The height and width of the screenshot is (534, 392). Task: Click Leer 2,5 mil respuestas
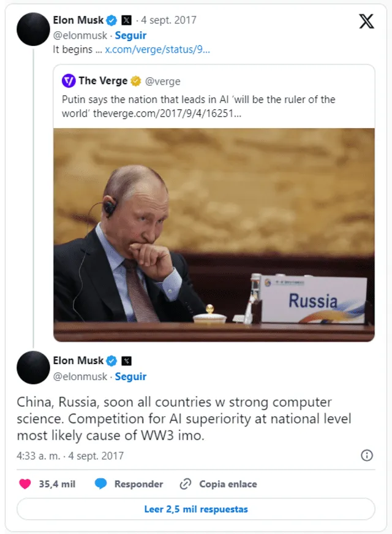tap(196, 509)
